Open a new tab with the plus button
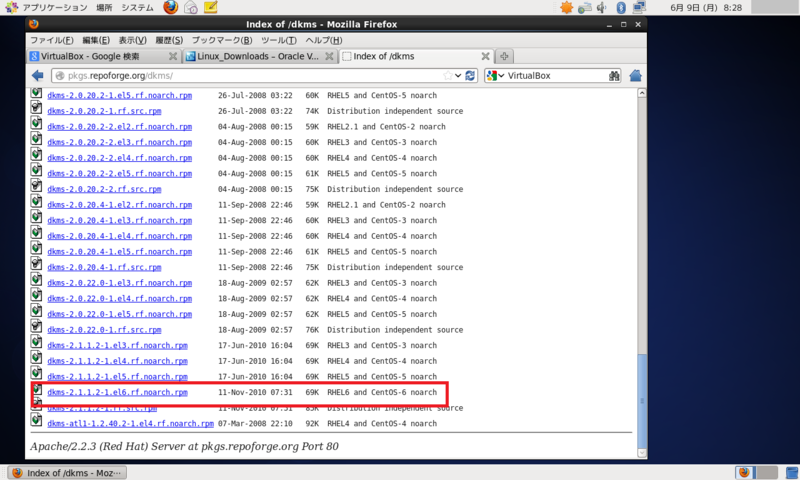Screen dimensions: 800x480 click(x=504, y=56)
